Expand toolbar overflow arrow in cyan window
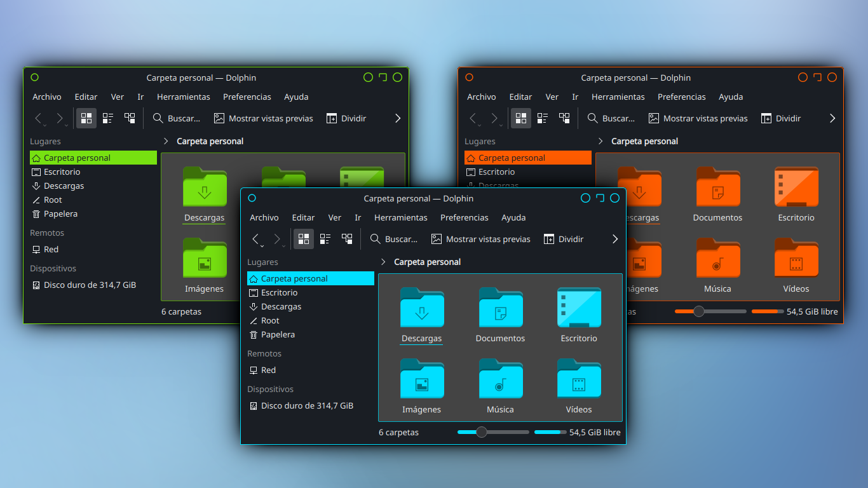The image size is (868, 488). tap(615, 239)
